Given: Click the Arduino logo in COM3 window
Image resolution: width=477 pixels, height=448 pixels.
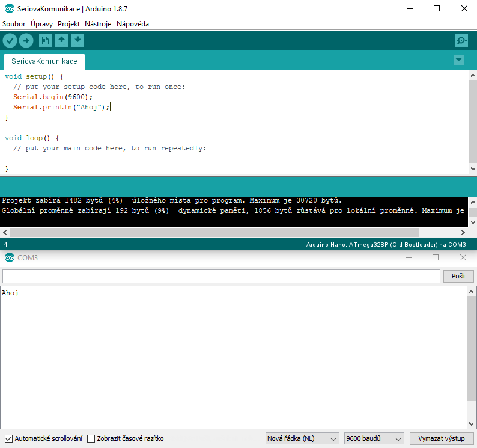Looking at the screenshot, I should [x=10, y=257].
